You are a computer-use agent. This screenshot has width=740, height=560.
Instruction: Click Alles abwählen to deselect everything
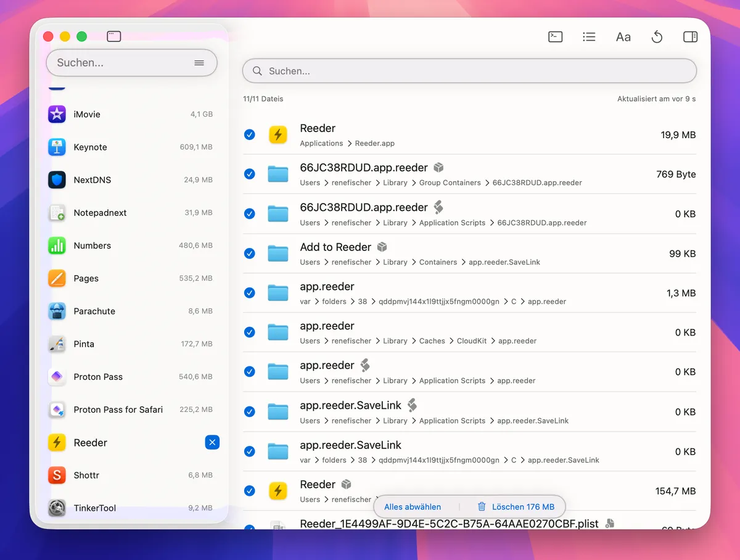click(412, 506)
